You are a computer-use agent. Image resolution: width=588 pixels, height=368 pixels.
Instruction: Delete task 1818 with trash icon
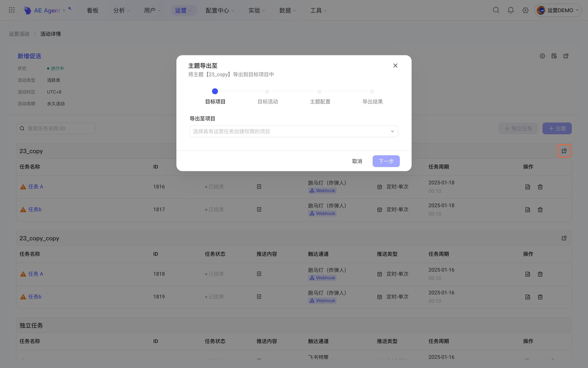(540, 274)
